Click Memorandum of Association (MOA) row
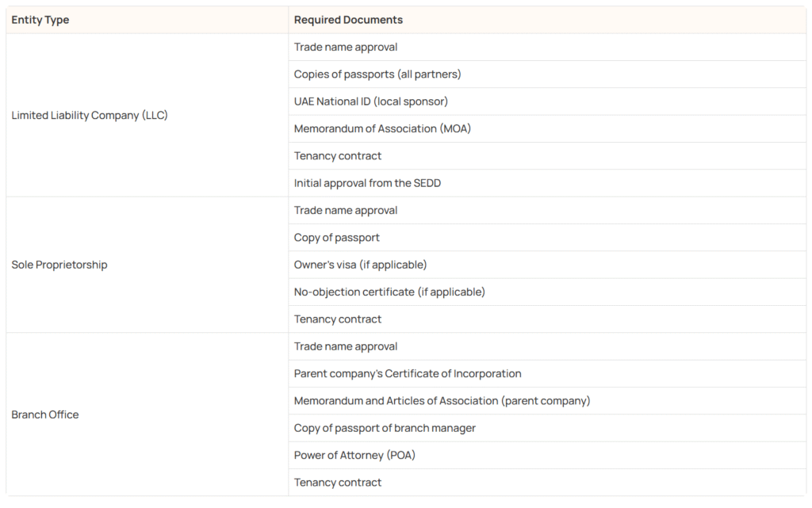Viewport: 812px width, 508px height. [547, 129]
